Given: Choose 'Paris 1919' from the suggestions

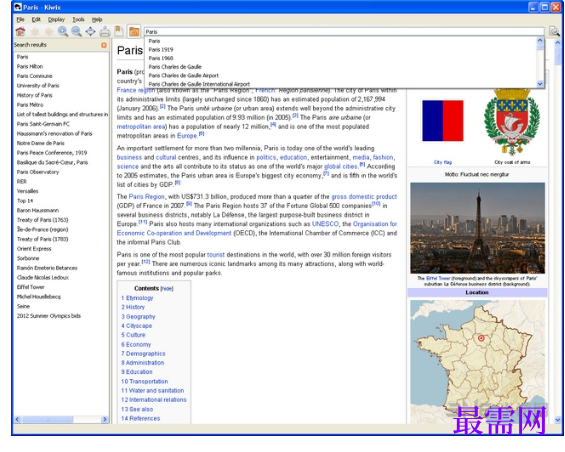Looking at the screenshot, I should click(x=161, y=50).
